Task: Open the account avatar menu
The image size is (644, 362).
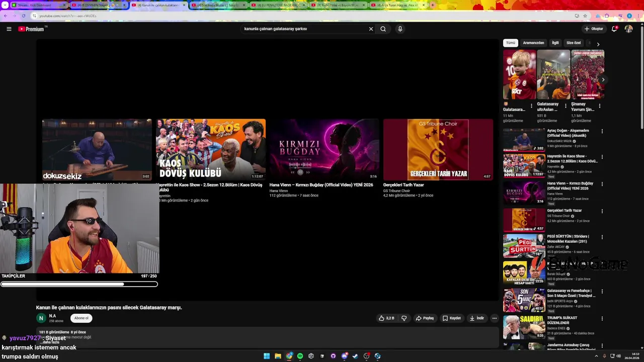Action: (x=628, y=29)
